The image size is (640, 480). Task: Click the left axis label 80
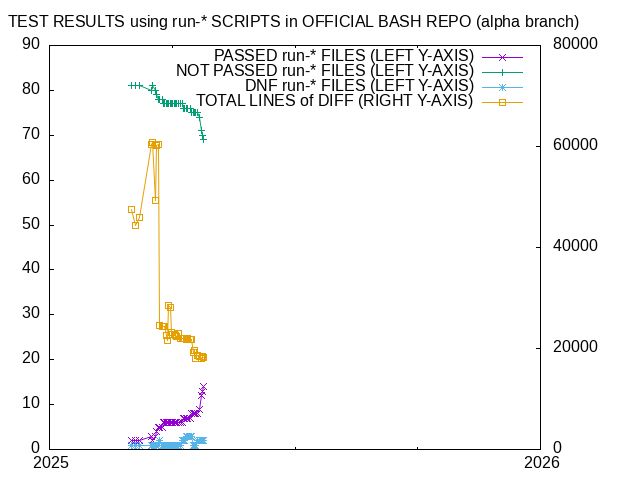(31, 89)
